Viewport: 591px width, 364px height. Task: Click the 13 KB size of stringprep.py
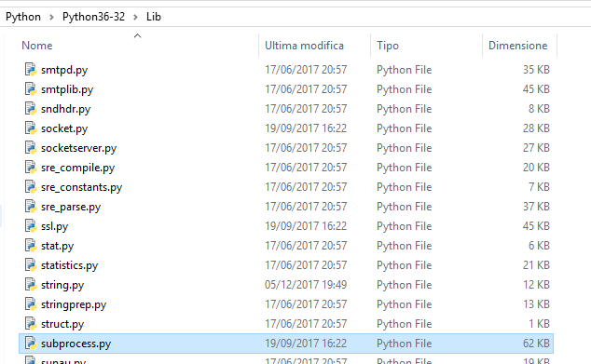tap(536, 304)
